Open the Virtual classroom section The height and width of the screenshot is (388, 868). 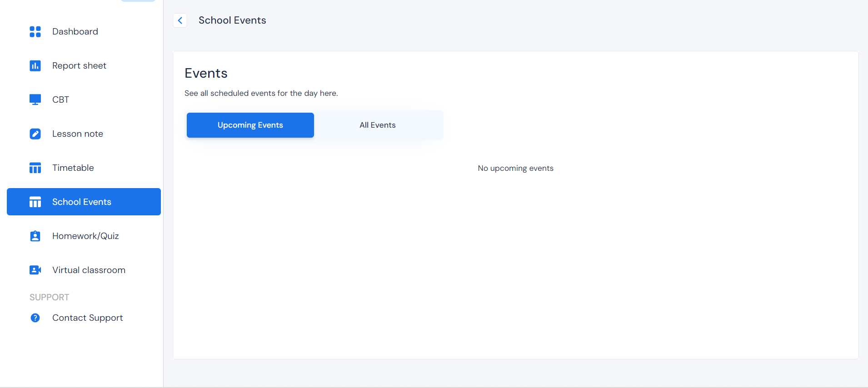(89, 270)
